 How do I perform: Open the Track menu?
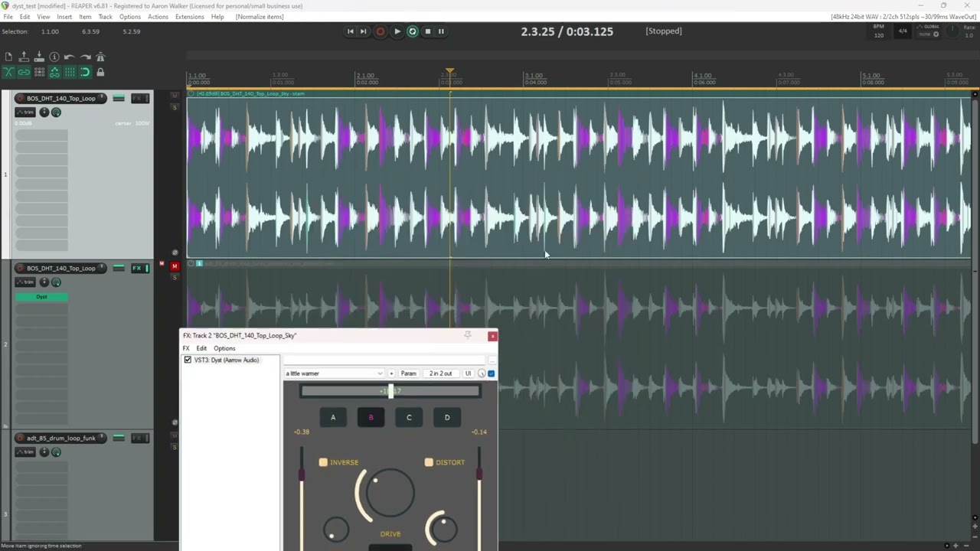pyautogui.click(x=105, y=17)
